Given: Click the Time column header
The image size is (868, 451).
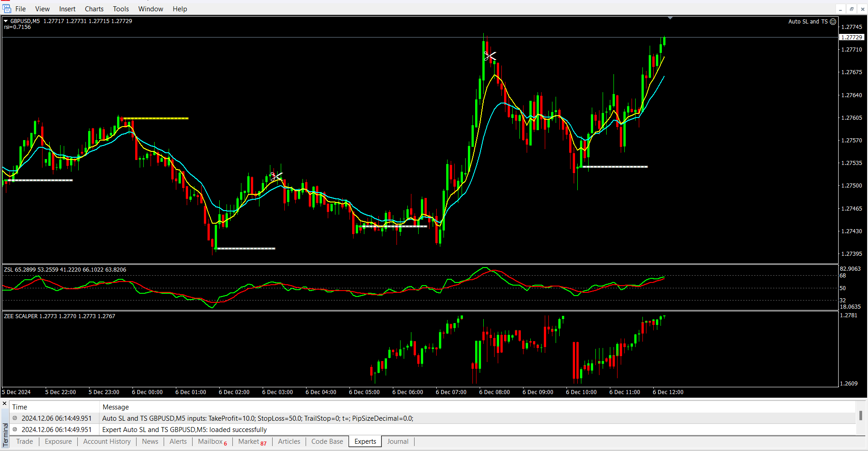Looking at the screenshot, I should (x=19, y=407).
